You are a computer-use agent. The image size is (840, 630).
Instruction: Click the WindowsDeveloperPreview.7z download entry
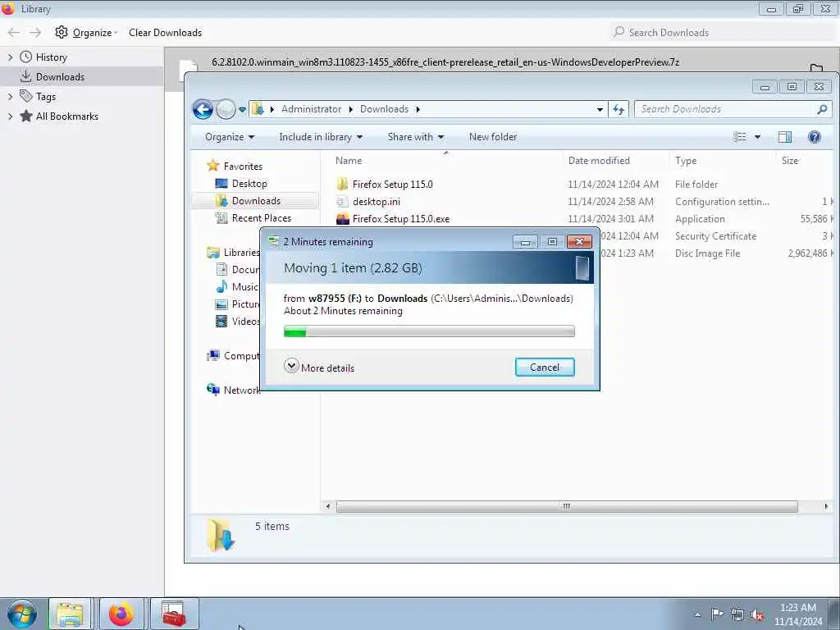[x=445, y=62]
